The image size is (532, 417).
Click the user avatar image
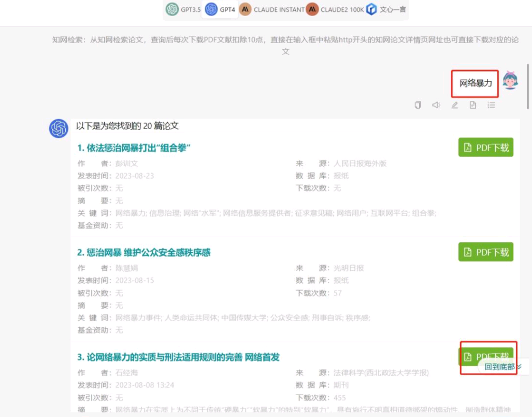point(510,80)
